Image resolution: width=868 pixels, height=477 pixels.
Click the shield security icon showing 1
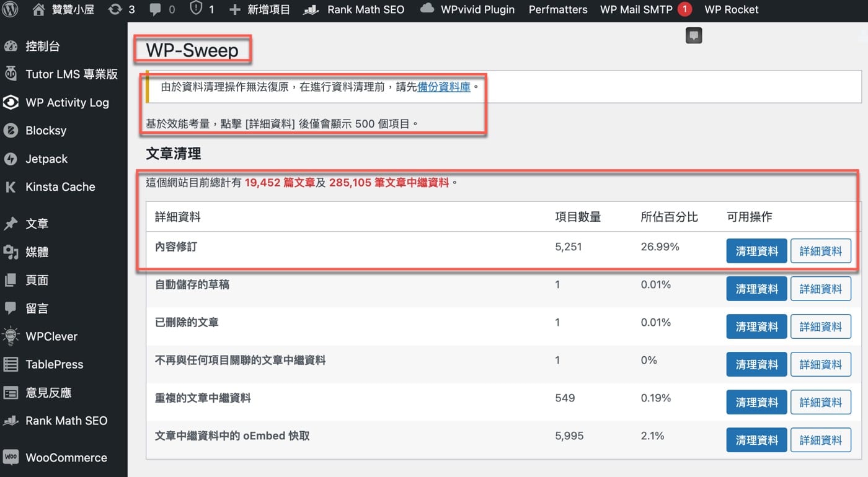196,9
